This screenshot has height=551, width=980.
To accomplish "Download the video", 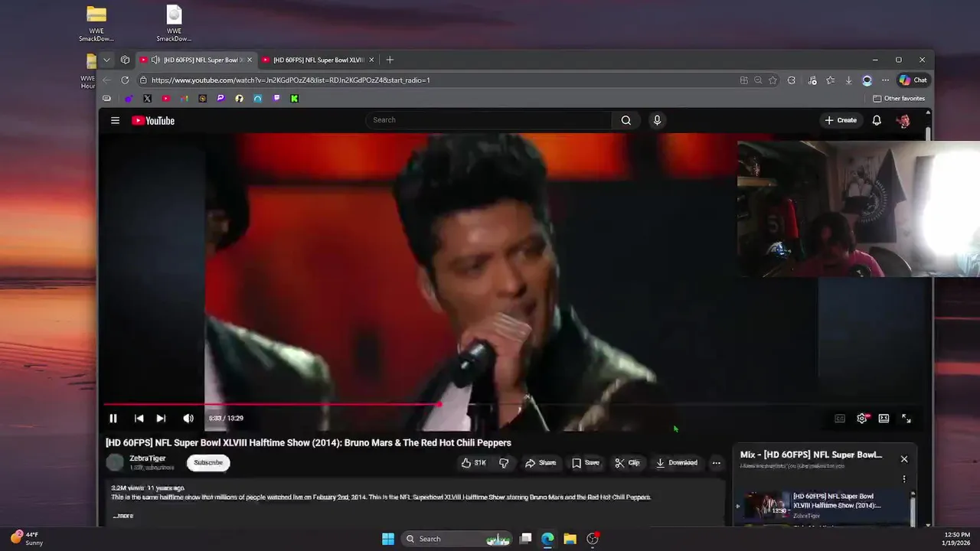I will tap(677, 463).
